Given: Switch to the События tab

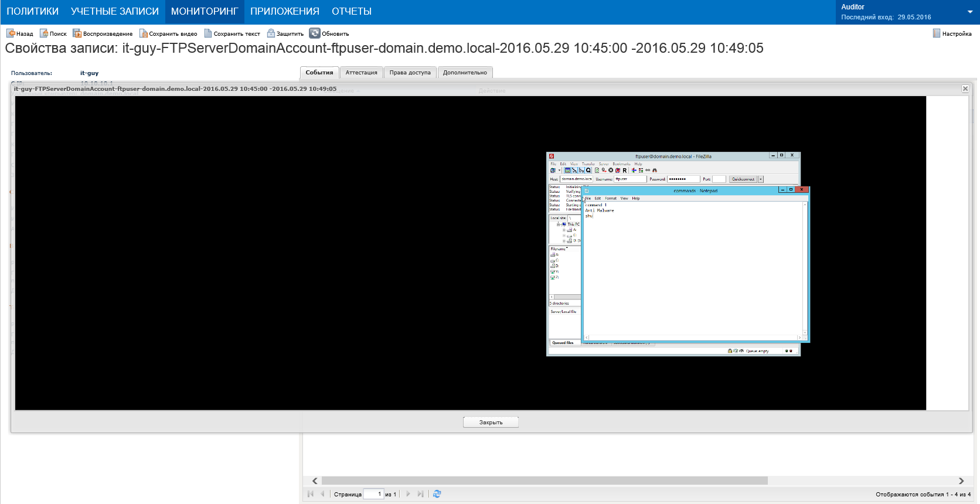Looking at the screenshot, I should (x=319, y=73).
